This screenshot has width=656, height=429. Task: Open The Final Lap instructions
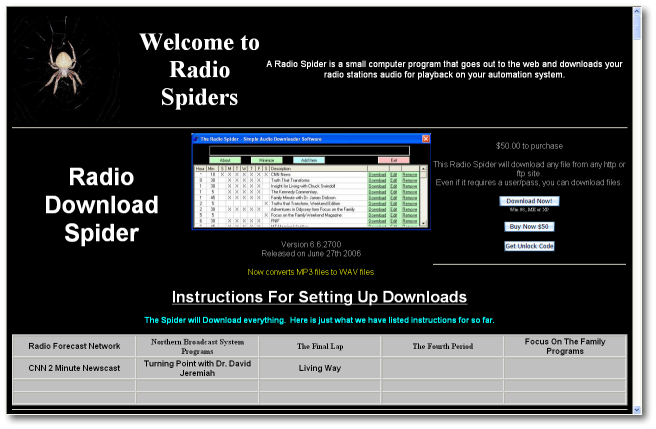[320, 346]
